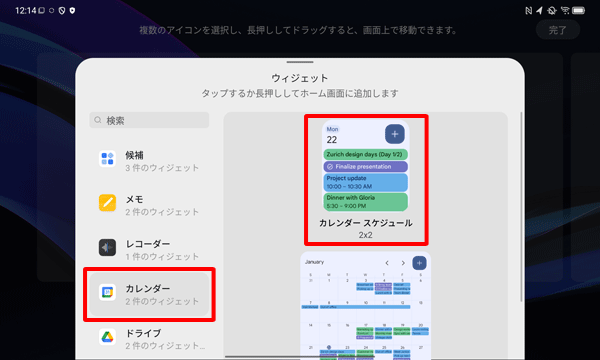Select the Project update event
Viewport: 600px width, 360px height.
coord(365,182)
